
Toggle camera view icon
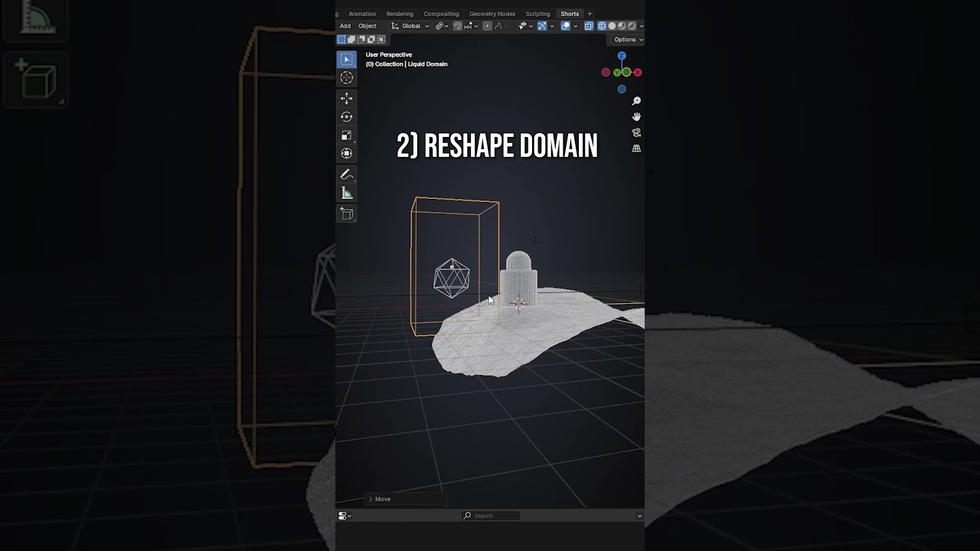636,132
